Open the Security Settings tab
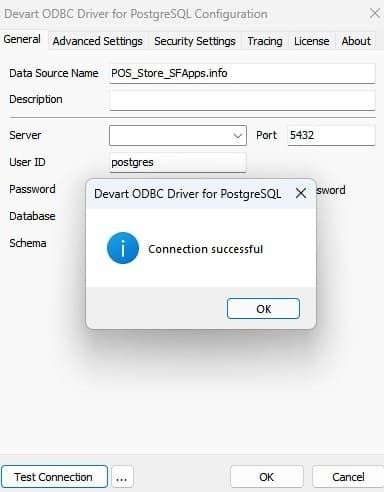 coord(195,41)
